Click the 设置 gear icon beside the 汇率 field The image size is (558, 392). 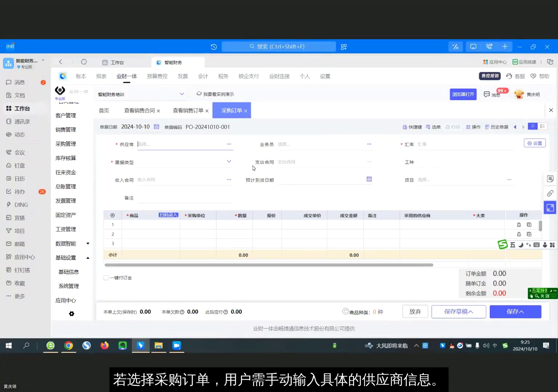(x=534, y=143)
